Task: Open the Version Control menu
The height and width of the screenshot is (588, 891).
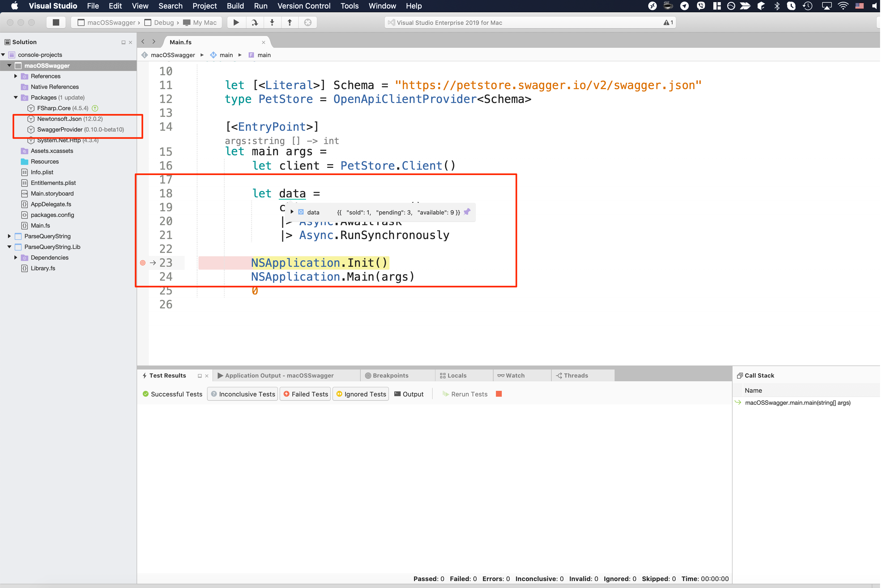Action: point(304,6)
